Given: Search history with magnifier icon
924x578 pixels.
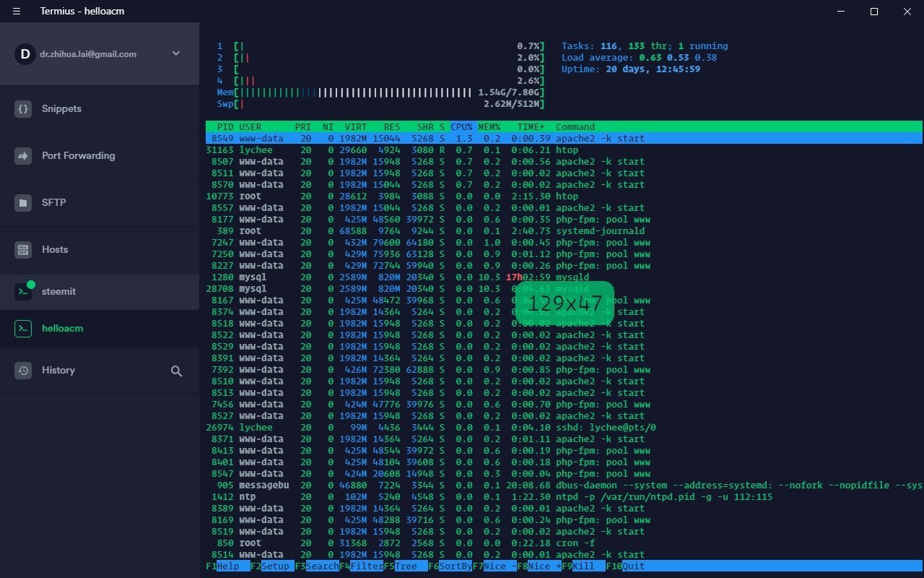Looking at the screenshot, I should click(176, 371).
